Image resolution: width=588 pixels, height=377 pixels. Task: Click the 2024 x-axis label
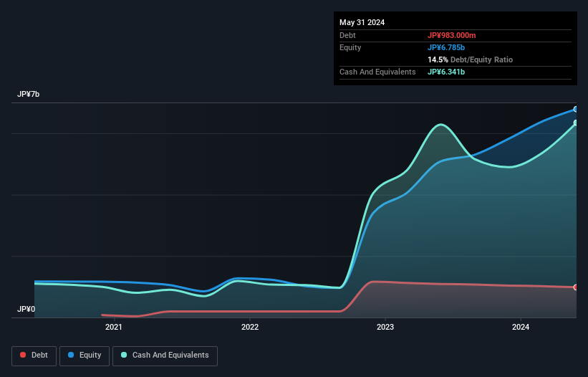pos(521,327)
